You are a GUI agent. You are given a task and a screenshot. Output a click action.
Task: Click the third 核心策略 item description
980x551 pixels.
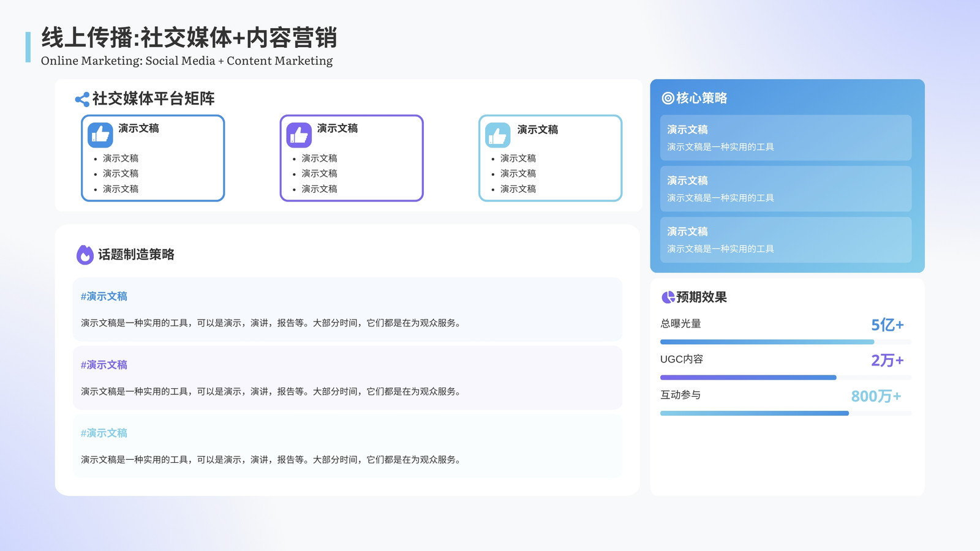coord(720,249)
